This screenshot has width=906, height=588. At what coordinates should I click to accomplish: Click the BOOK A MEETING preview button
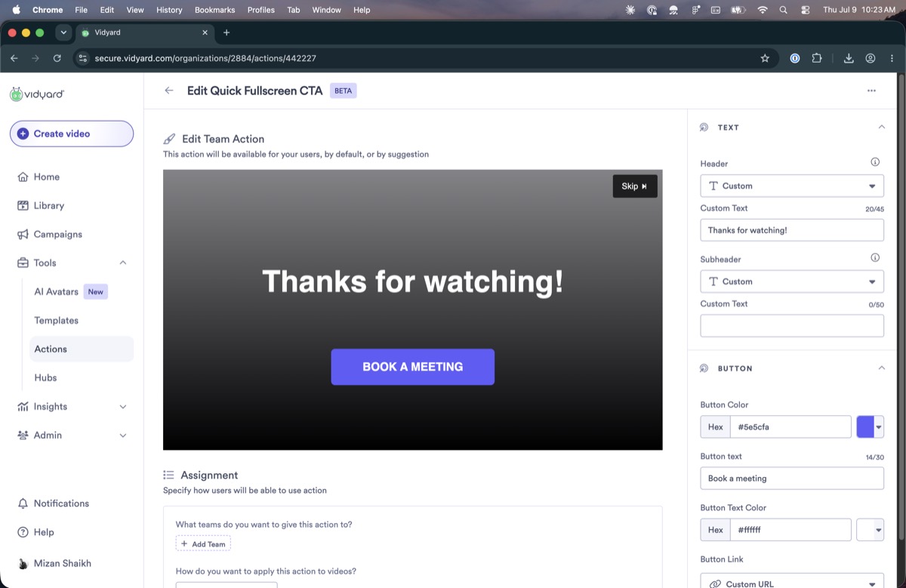pos(413,367)
